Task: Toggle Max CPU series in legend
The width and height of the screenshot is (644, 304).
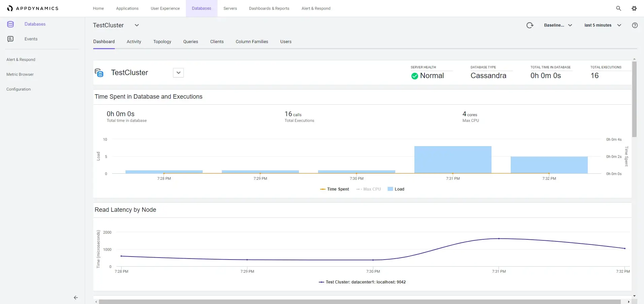Action: (x=369, y=189)
